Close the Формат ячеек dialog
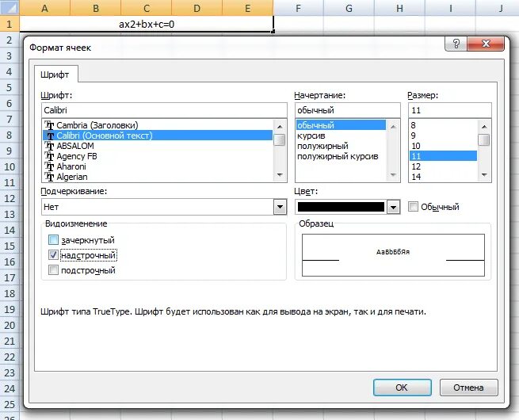Screen dimensions: 519x420 pos(486,44)
